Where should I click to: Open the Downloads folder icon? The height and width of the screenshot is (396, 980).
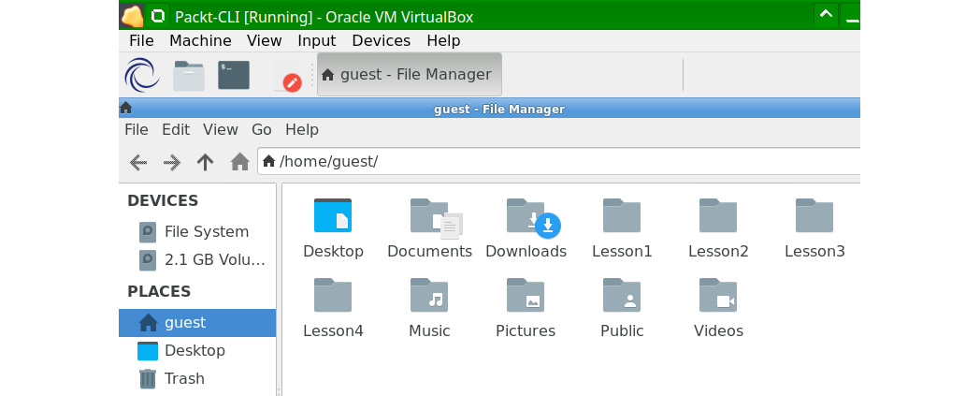click(x=526, y=217)
